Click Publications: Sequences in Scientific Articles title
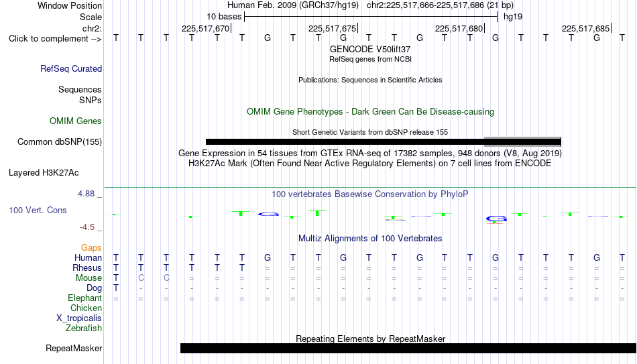637x364 pixels. (x=370, y=80)
